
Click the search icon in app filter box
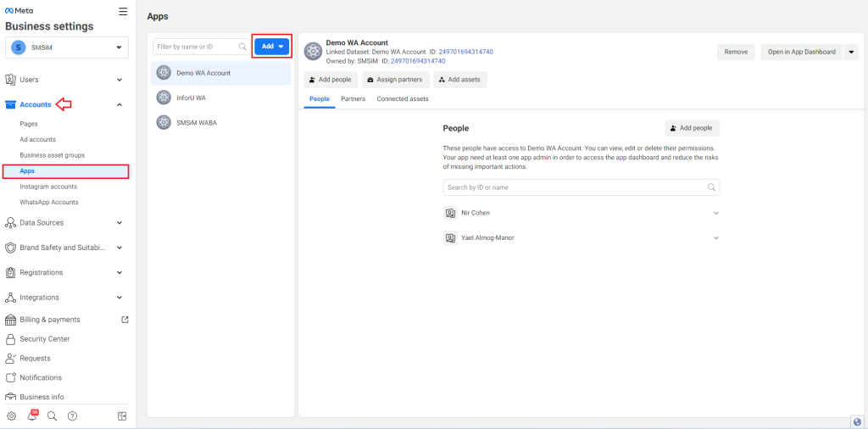pyautogui.click(x=242, y=47)
